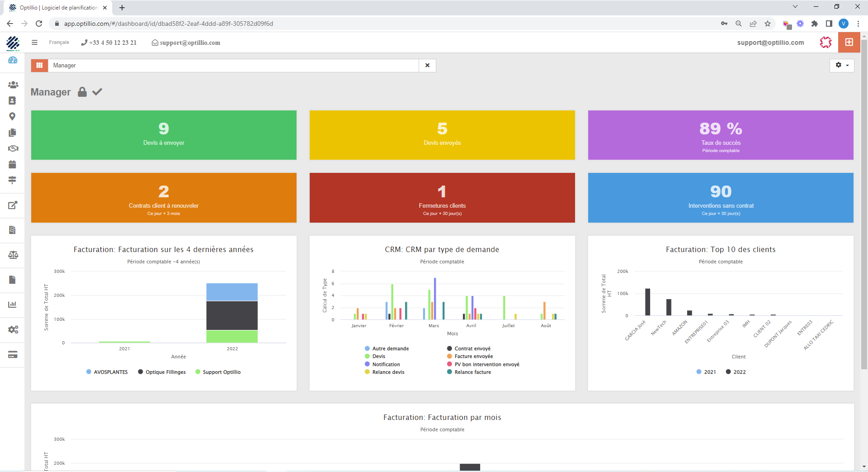Open the browser extensions puzzle icon
The image size is (868, 472).
tap(815, 24)
